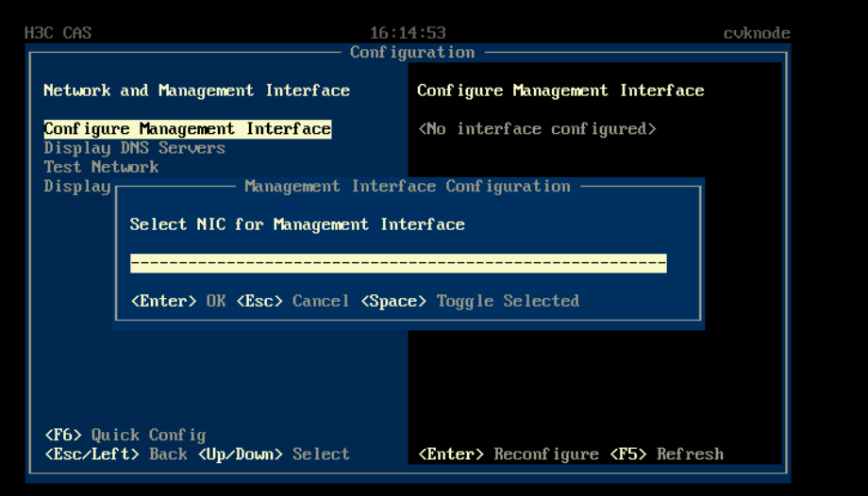
Task: Click Select NIC for Management Interface prompt
Action: click(297, 224)
